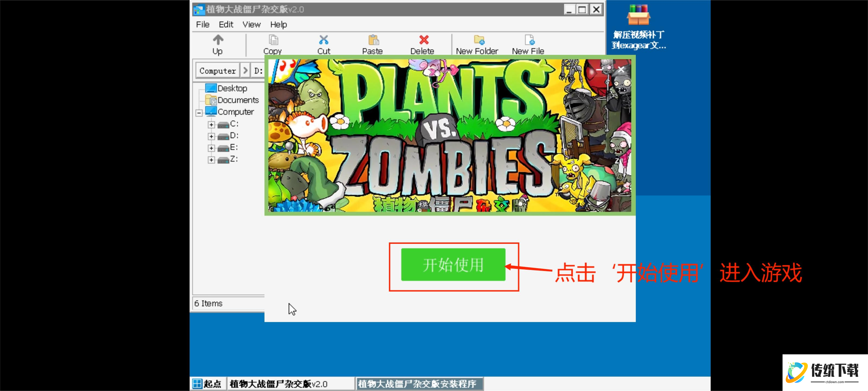Open the View menu

coord(251,25)
